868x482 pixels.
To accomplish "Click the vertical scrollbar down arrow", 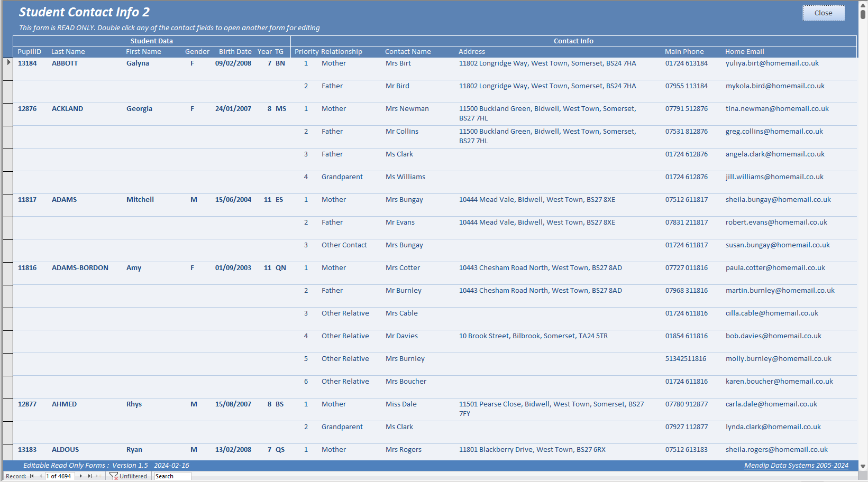I will pyautogui.click(x=863, y=467).
